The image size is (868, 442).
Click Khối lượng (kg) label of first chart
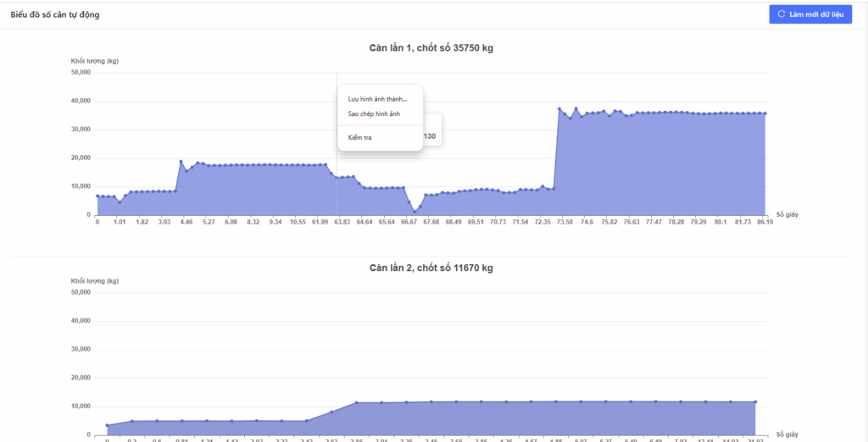[x=95, y=61]
